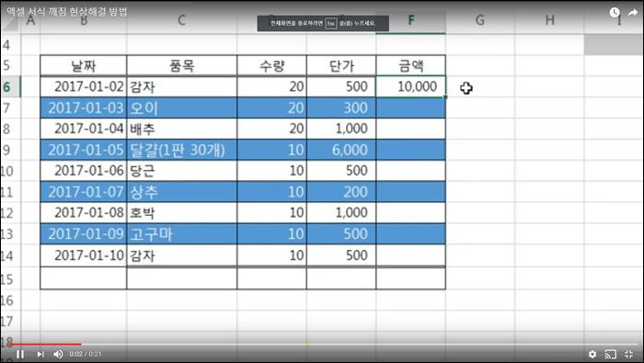Image resolution: width=644 pixels, height=363 pixels.
Task: Select the 당근 item cell
Action: (x=181, y=171)
